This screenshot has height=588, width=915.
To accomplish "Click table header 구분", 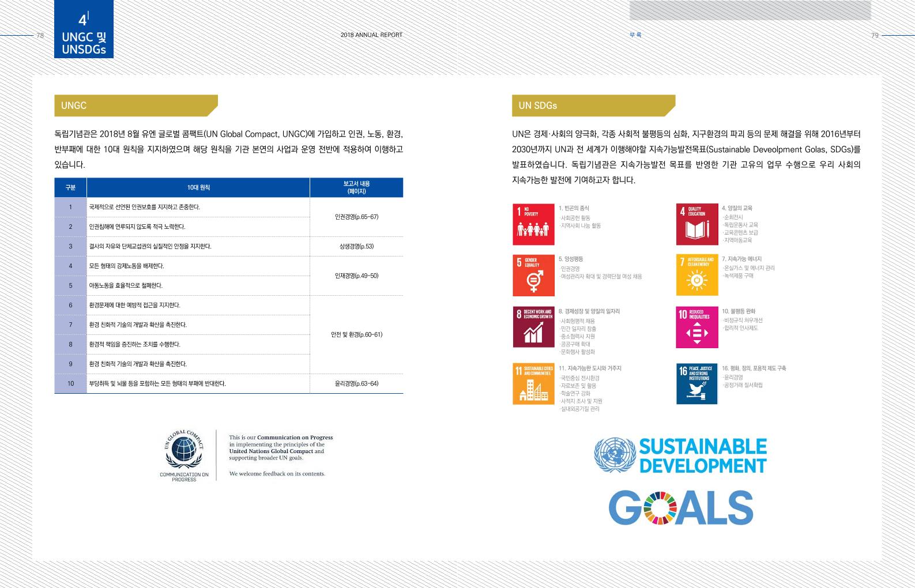I will click(x=70, y=187).
